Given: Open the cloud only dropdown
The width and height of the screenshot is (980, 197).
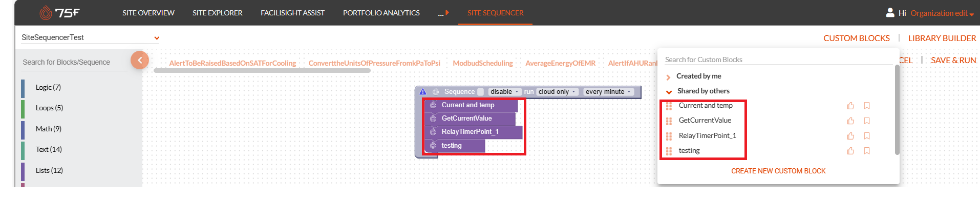Looking at the screenshot, I should [557, 92].
